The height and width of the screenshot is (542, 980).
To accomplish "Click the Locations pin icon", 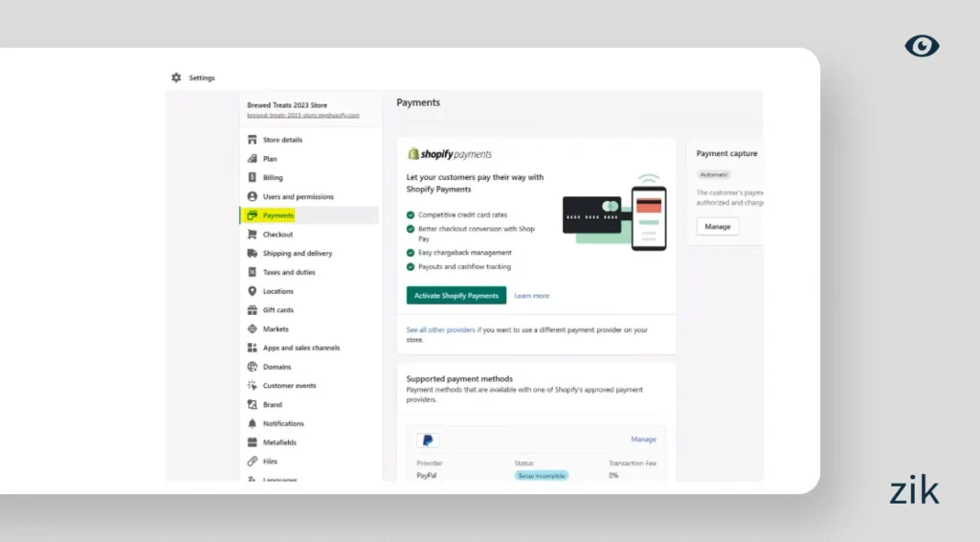I will (x=253, y=291).
